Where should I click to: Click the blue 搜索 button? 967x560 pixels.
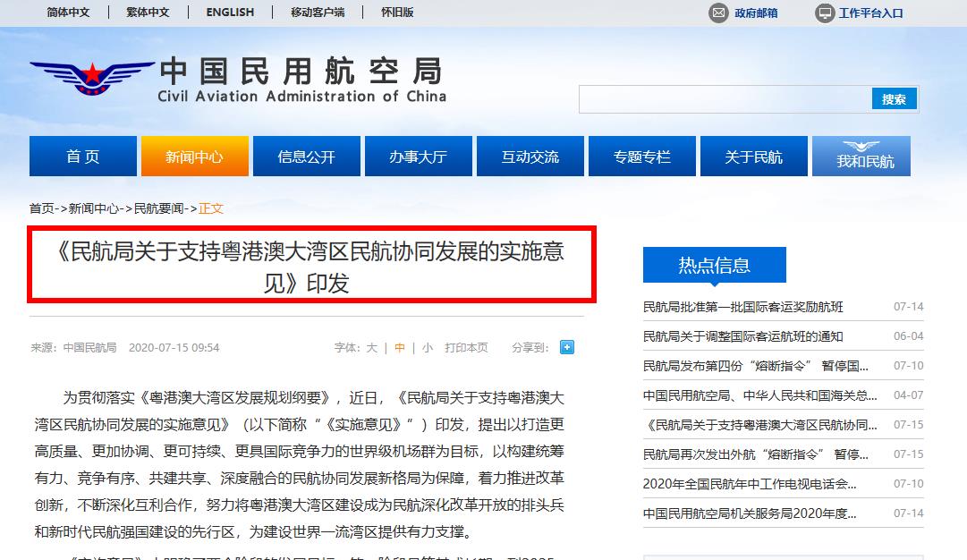894,98
